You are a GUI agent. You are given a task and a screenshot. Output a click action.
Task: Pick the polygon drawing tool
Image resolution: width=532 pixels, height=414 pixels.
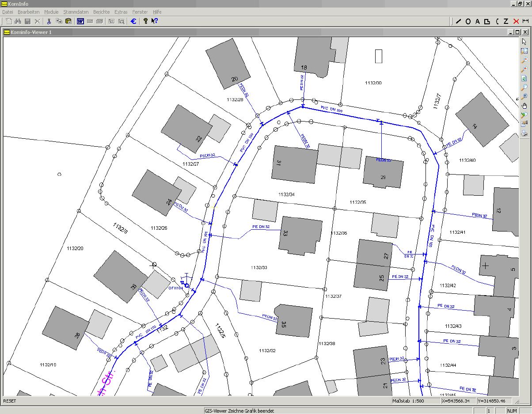pos(487,21)
